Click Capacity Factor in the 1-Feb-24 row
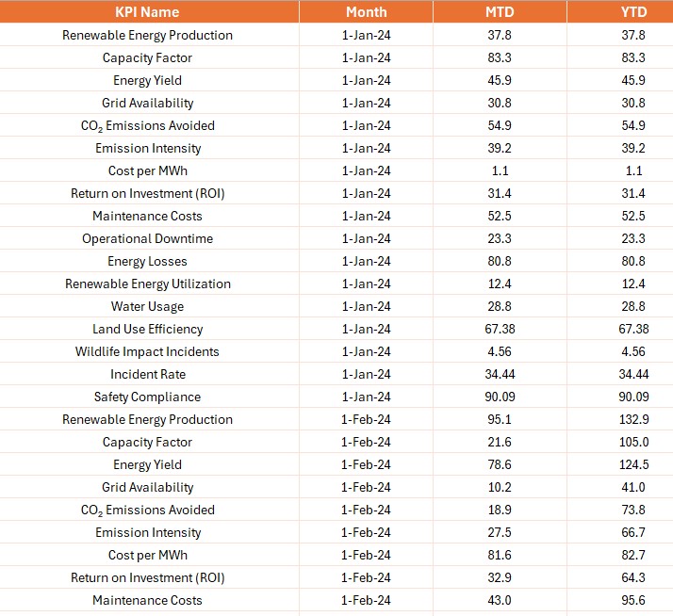This screenshot has width=673, height=616. click(147, 442)
